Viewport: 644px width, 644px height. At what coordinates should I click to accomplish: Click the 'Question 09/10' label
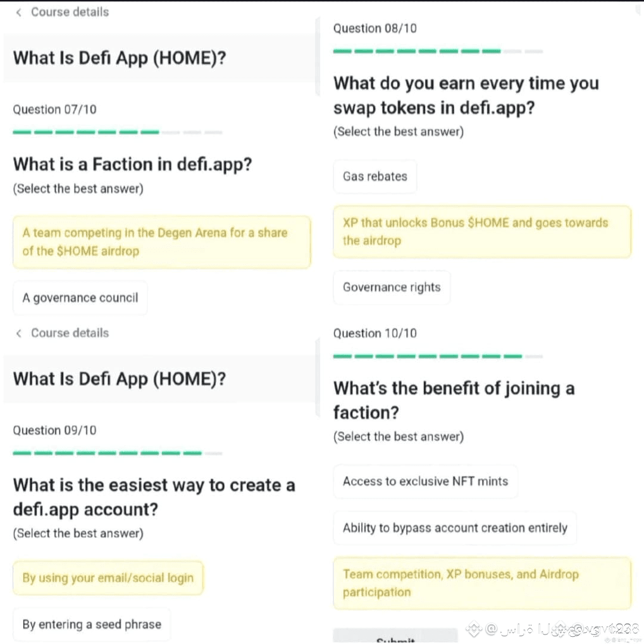coord(55,431)
